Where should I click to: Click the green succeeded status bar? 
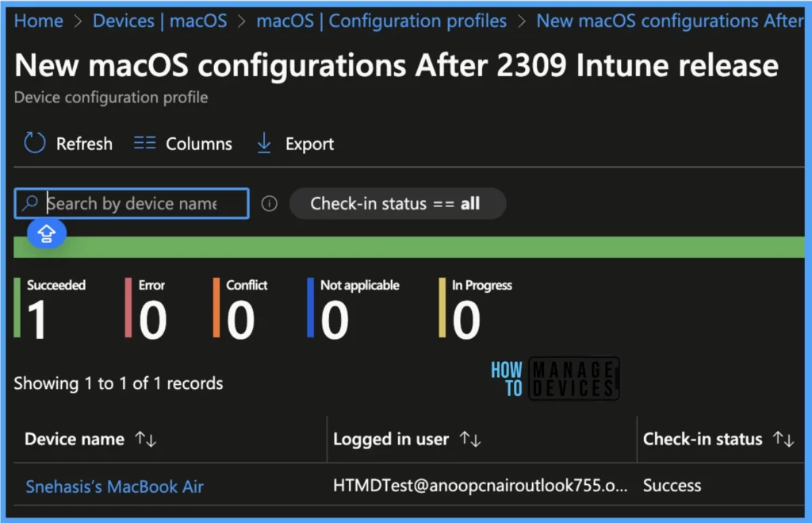click(409, 247)
